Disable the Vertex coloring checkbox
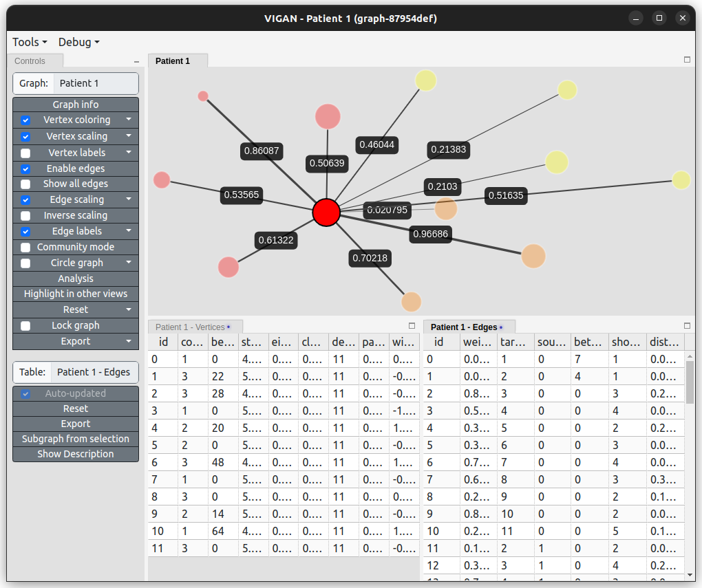This screenshot has width=702, height=588. pos(25,120)
